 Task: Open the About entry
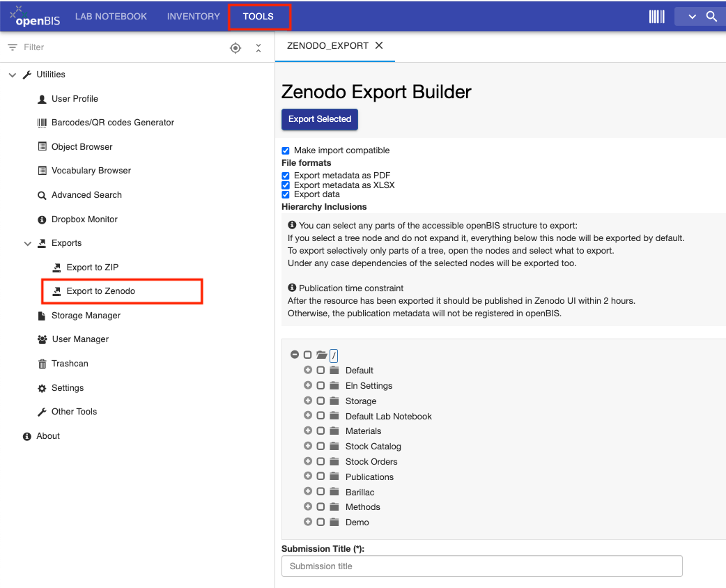(48, 436)
